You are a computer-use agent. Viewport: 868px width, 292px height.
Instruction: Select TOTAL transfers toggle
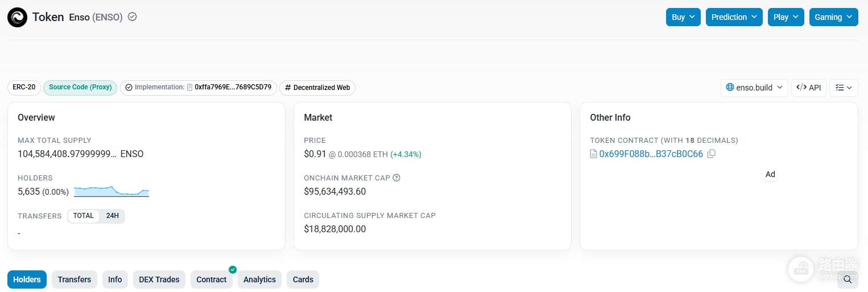coord(83,216)
